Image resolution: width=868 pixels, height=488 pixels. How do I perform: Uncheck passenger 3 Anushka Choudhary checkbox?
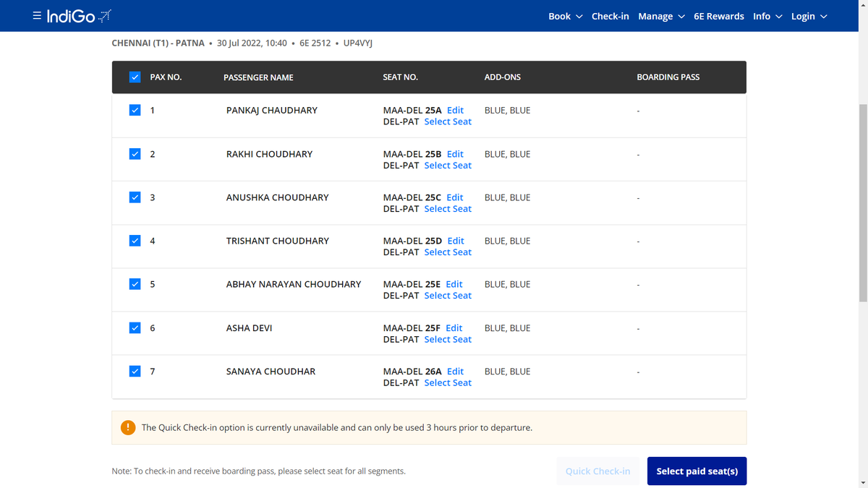click(135, 197)
